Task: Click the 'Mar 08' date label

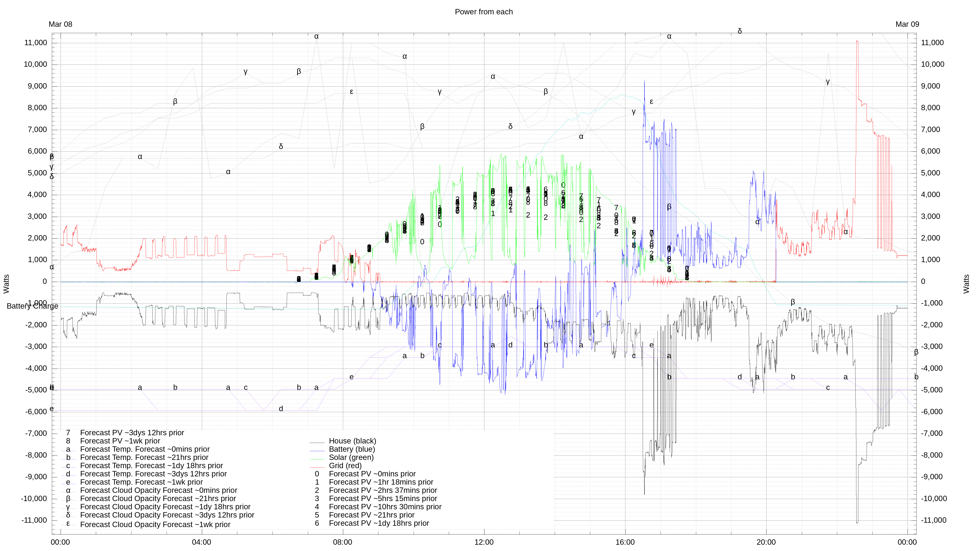Action: tap(60, 24)
